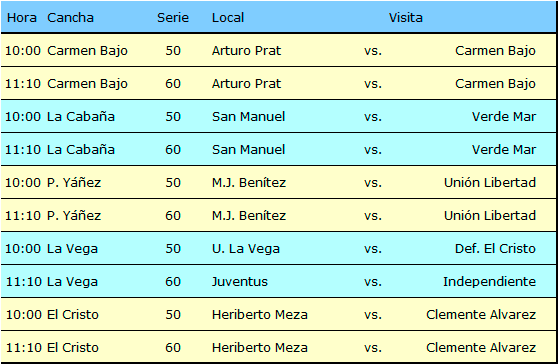Click the Visita column header
This screenshot has height=364, width=558.
point(406,17)
